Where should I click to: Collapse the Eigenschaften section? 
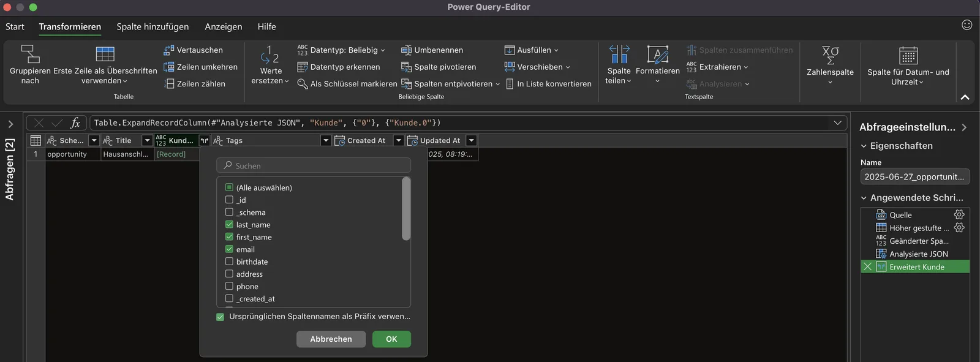[864, 146]
